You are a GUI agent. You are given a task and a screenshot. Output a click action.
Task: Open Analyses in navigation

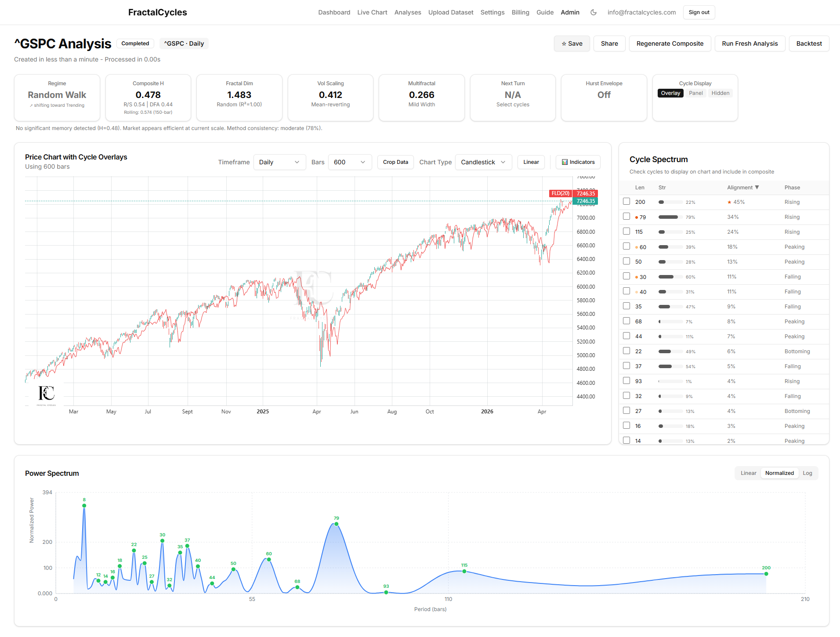[x=408, y=12]
